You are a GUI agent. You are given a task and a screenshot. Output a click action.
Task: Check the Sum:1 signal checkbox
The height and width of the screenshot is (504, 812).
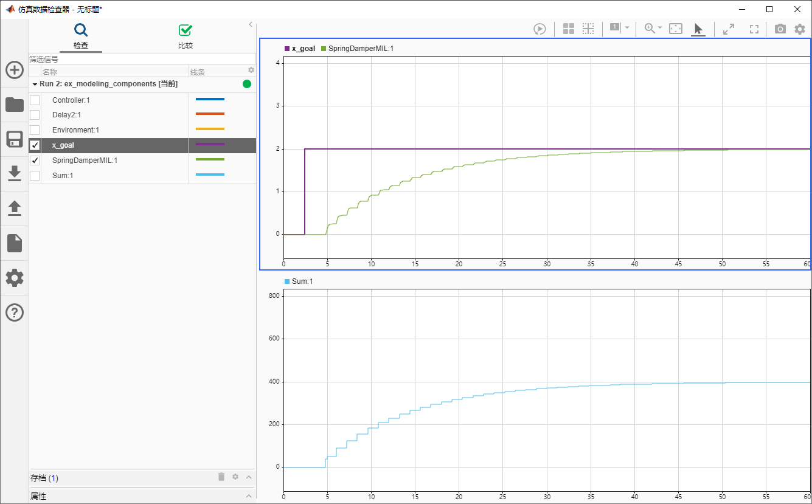pyautogui.click(x=35, y=176)
